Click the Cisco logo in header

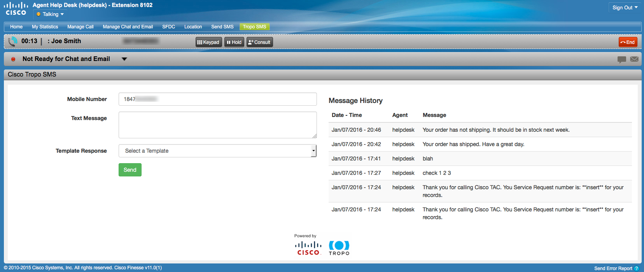[x=16, y=9]
